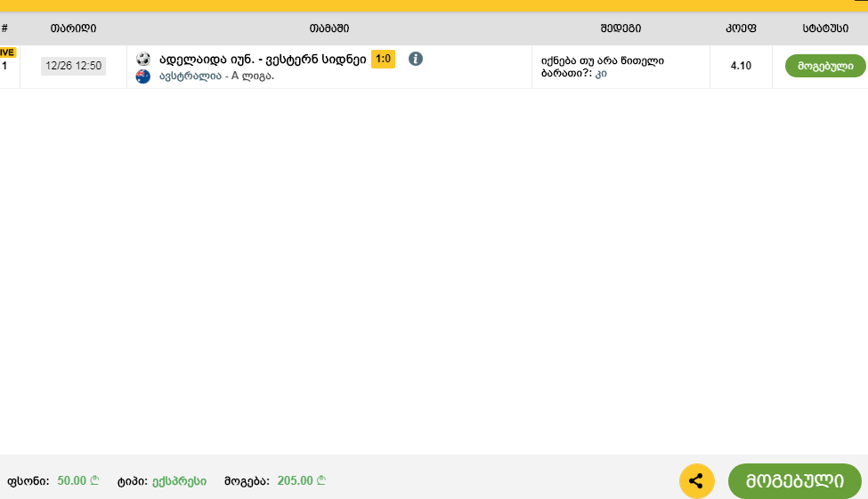
Task: Click the LIVE badge in row 1
Action: (8, 52)
